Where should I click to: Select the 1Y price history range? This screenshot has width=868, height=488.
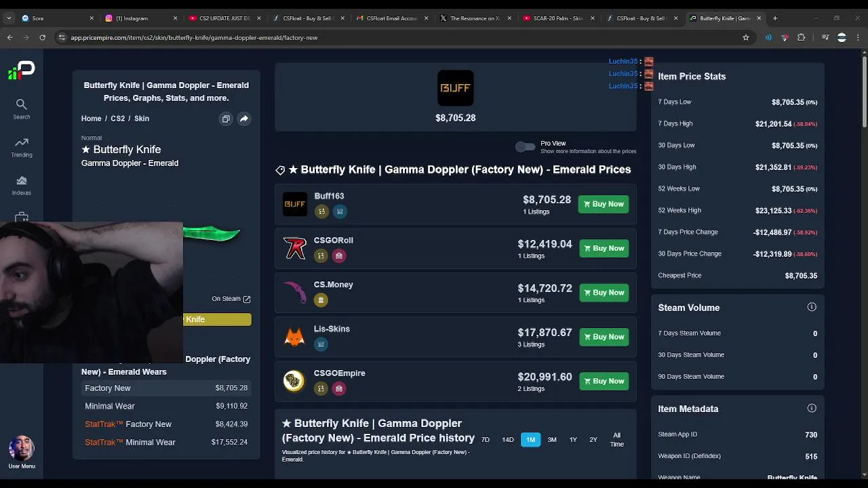coord(573,440)
